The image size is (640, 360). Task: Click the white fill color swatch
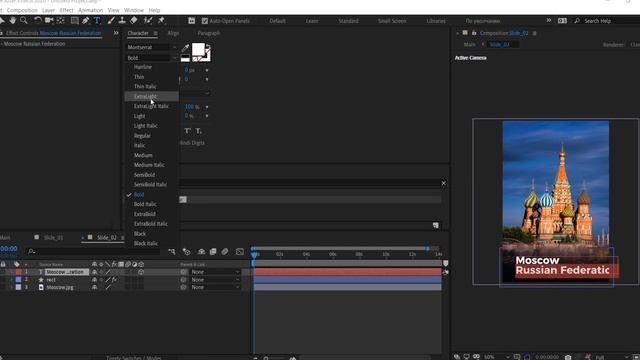(x=198, y=49)
